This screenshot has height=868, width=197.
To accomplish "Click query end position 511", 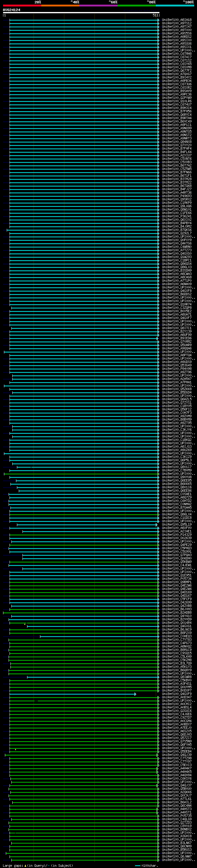I will 155,15.
